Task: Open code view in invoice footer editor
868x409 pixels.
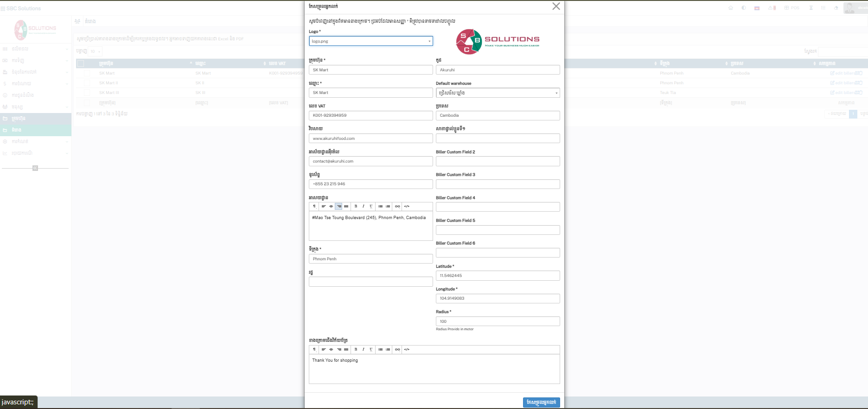Action: [x=407, y=350]
